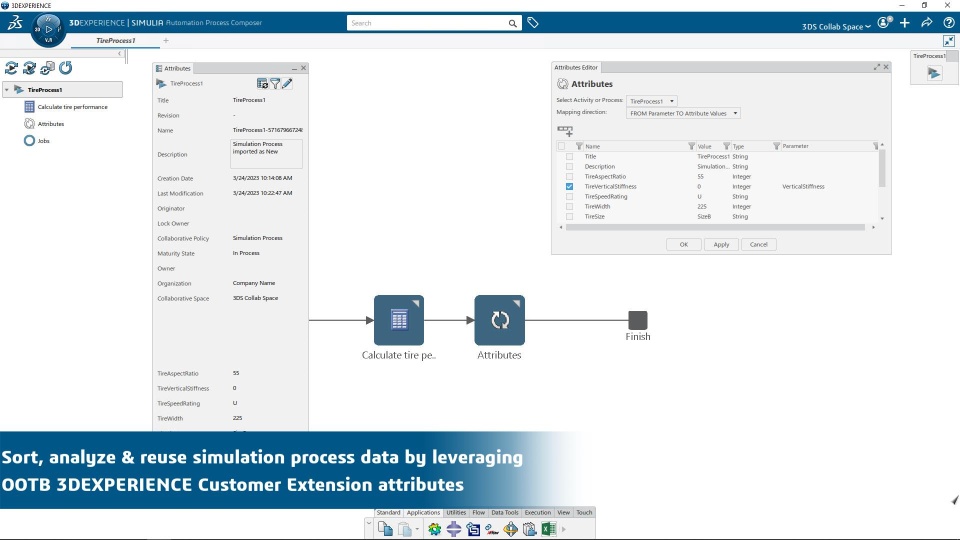This screenshot has width=960, height=540.
Task: Click the purple spool-shaped icon in bottom toolbar
Action: 454,528
